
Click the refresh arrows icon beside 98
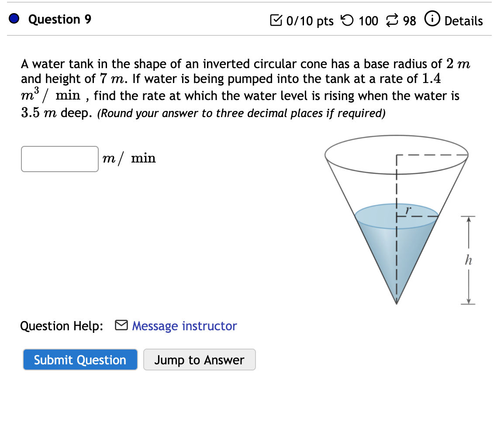pos(392,20)
